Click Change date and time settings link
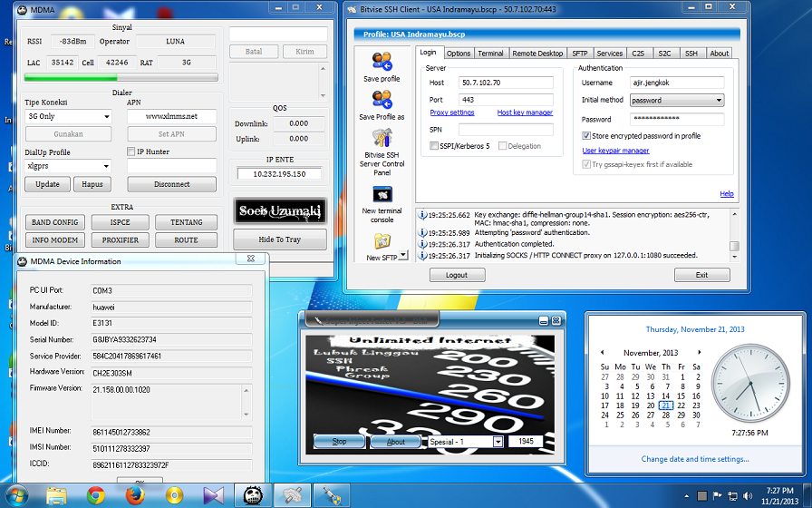The width and height of the screenshot is (812, 508). [695, 459]
